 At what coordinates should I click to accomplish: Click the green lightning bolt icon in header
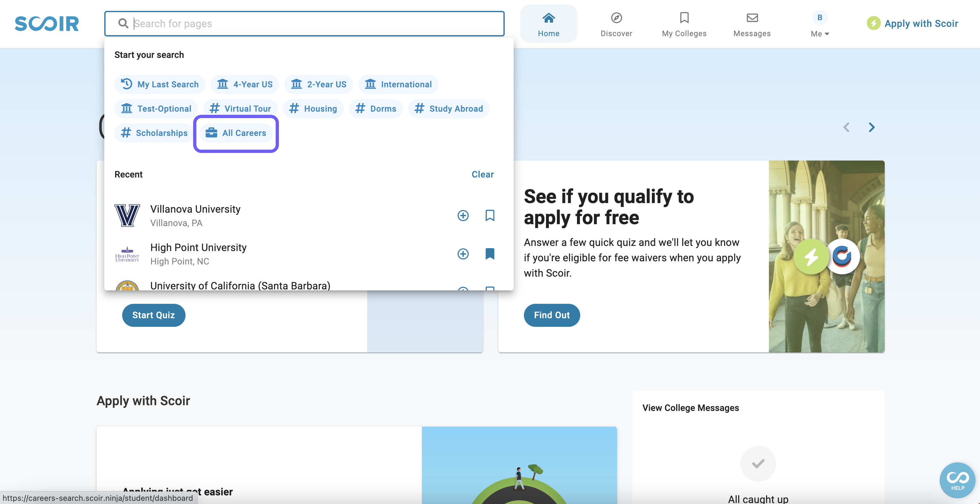tap(873, 24)
